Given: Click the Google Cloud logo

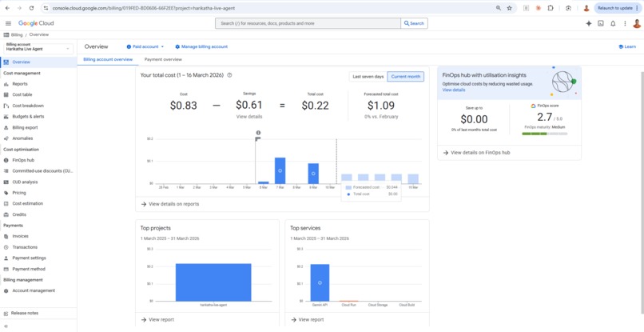Looking at the screenshot, I should tap(36, 23).
